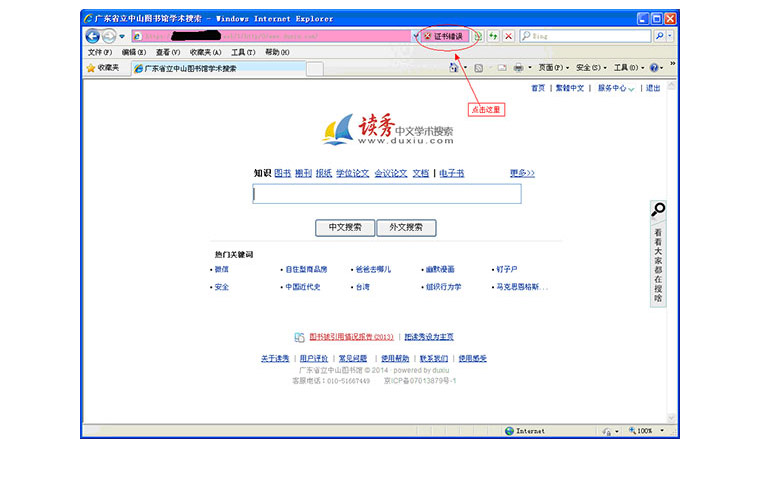Click the 外文搜索 button
Image resolution: width=760 pixels, height=500 pixels.
[406, 227]
